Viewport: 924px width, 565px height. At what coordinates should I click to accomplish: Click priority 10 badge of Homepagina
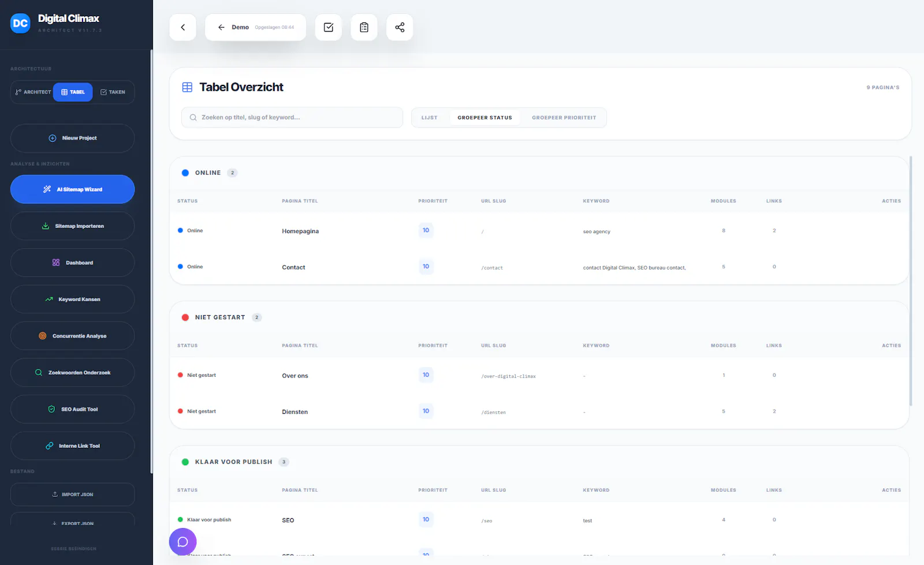coord(426,230)
